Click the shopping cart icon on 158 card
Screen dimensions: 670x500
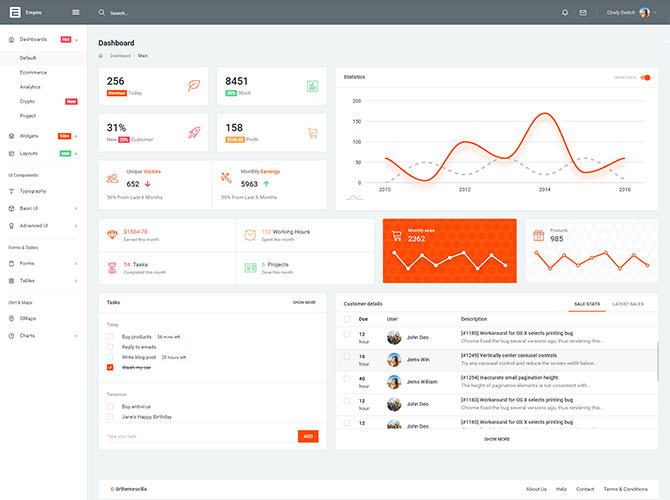tap(313, 133)
